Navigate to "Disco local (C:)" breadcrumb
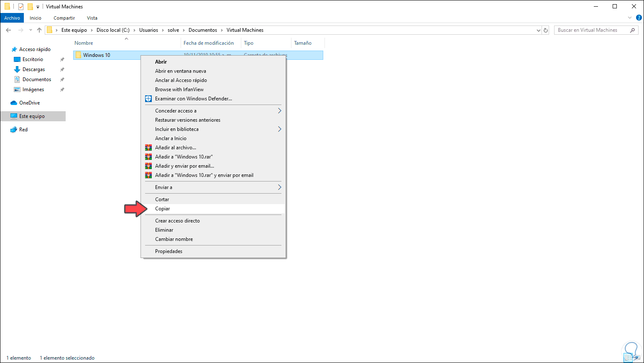The height and width of the screenshot is (363, 644). (113, 30)
